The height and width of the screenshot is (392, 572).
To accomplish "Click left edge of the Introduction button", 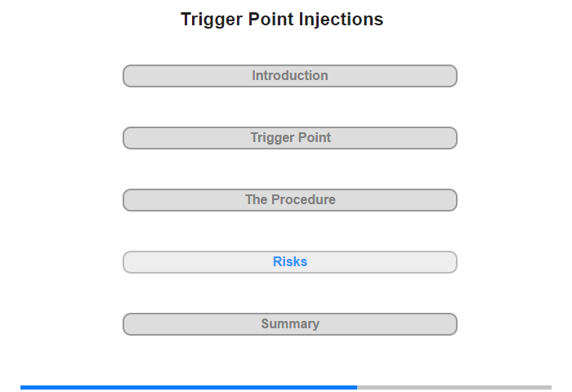I will tap(127, 76).
